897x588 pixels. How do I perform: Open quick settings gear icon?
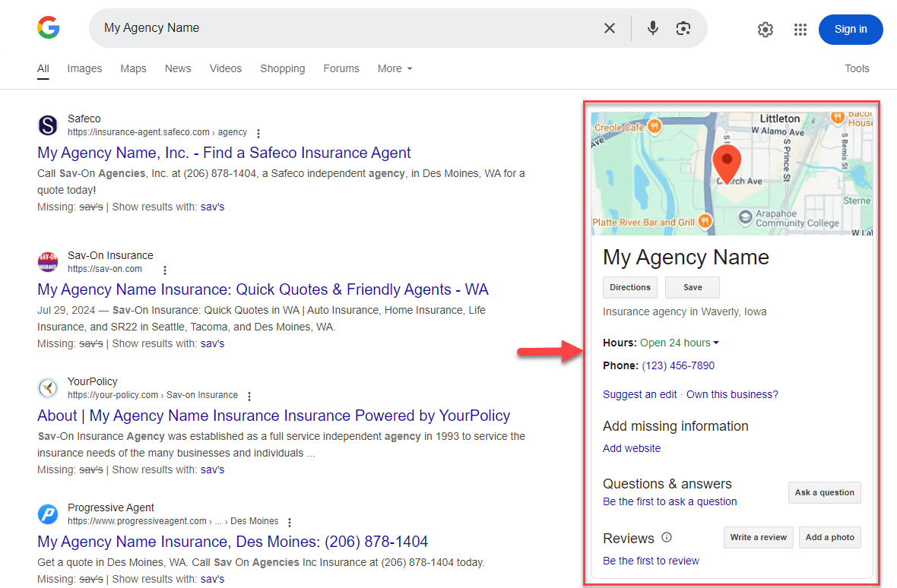click(x=765, y=29)
